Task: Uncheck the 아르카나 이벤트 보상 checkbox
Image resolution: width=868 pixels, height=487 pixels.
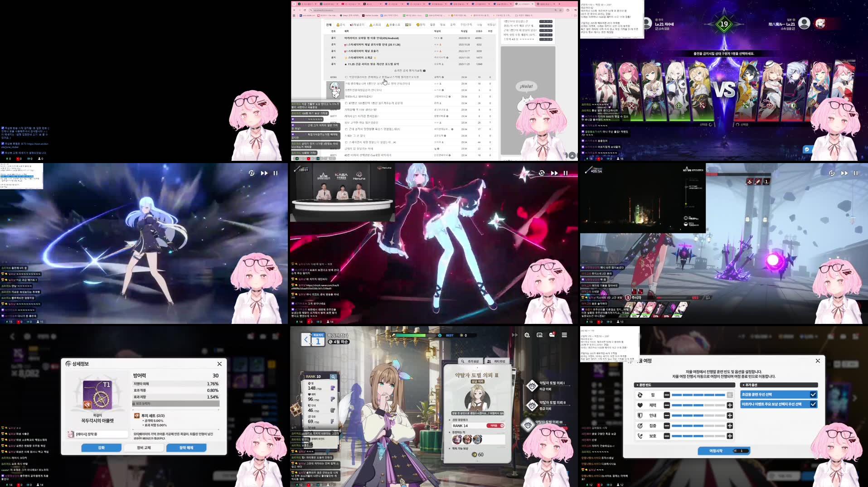Action: coord(813,404)
